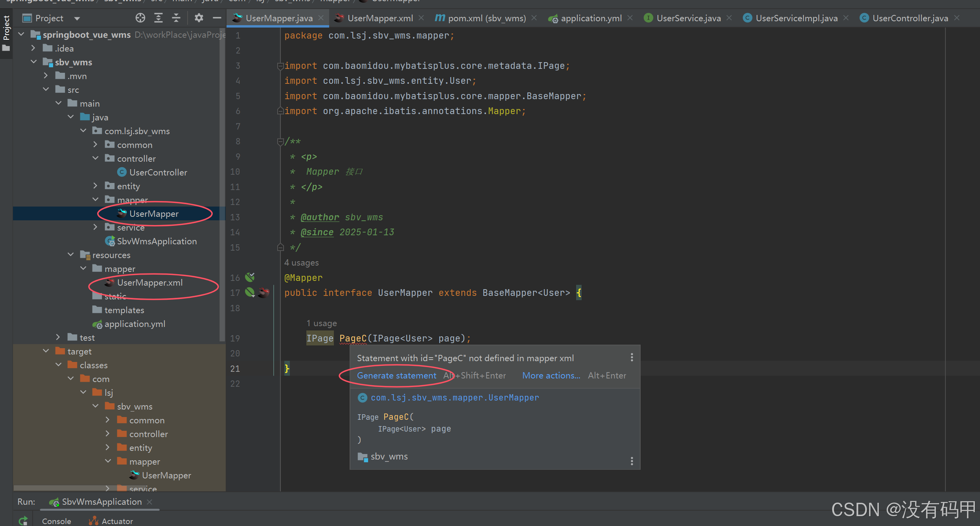This screenshot has width=980, height=526.
Task: Hide the Project tool window
Action: (217, 18)
